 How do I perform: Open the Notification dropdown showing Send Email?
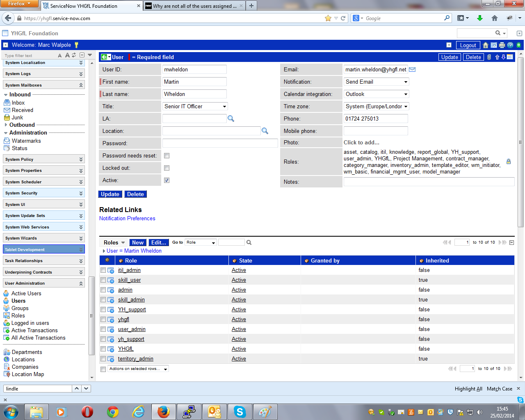click(x=376, y=82)
